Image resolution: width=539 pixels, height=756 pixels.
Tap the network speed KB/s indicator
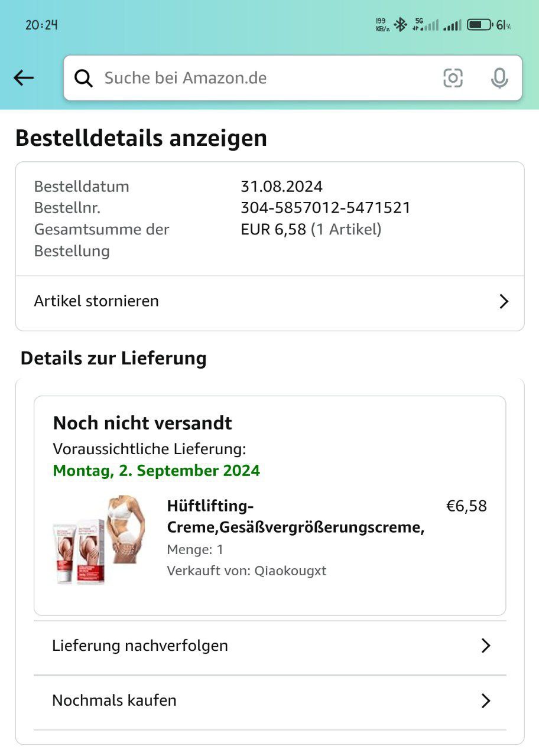pyautogui.click(x=382, y=25)
